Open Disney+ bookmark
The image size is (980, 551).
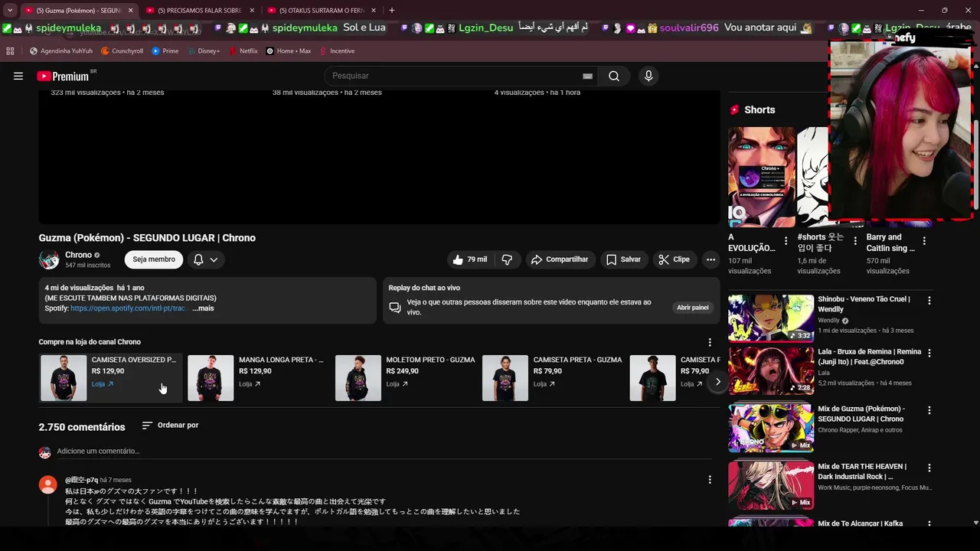tap(202, 51)
